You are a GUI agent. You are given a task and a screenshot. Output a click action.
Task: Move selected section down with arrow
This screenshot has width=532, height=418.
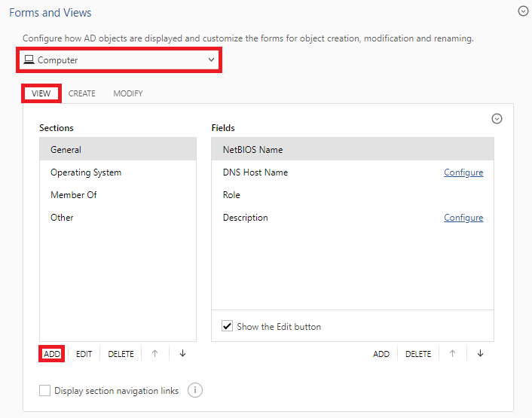point(182,353)
